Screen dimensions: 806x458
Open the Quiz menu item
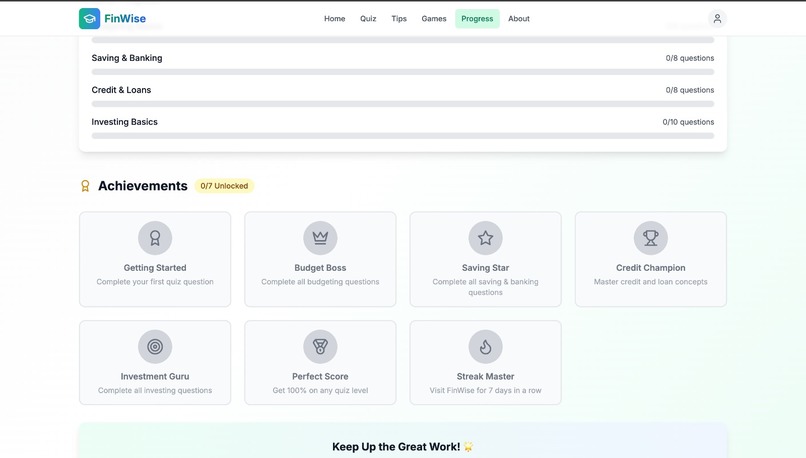pyautogui.click(x=368, y=19)
